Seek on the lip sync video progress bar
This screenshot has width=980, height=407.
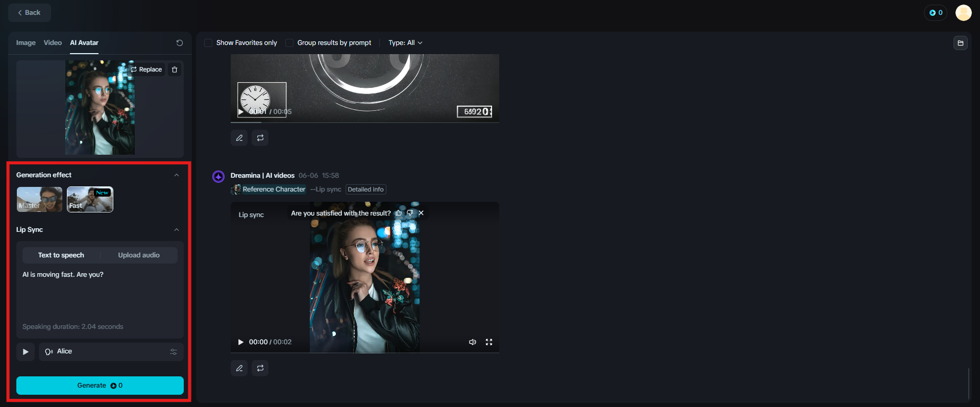click(x=365, y=352)
